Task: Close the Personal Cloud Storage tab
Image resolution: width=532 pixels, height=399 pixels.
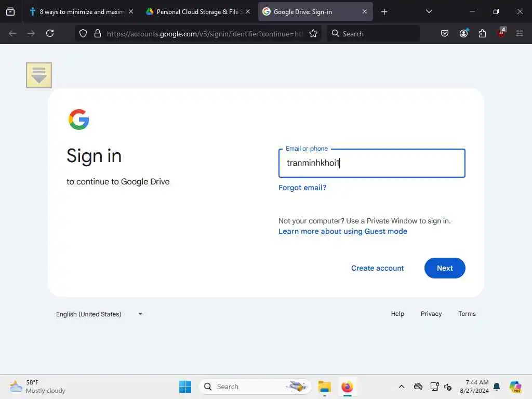Action: coord(248,11)
